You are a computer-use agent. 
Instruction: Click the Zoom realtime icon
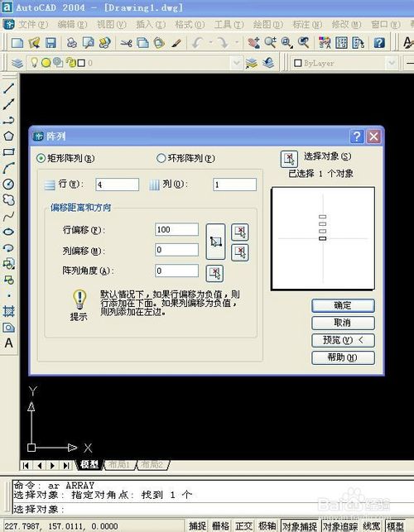270,43
